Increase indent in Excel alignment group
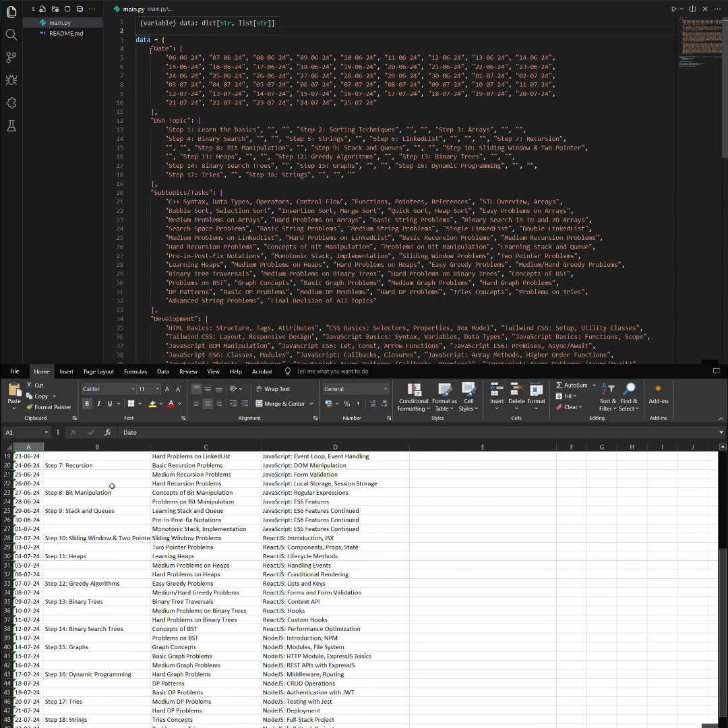 click(x=244, y=404)
